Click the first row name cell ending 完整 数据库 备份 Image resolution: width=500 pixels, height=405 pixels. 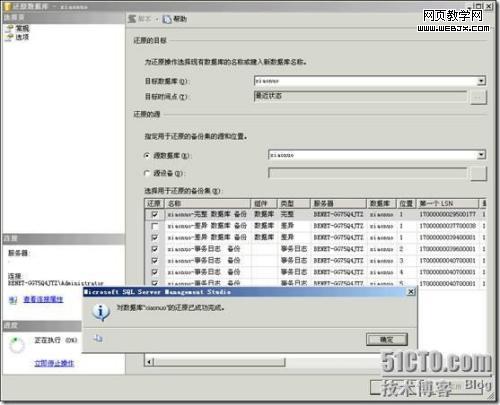[207, 214]
